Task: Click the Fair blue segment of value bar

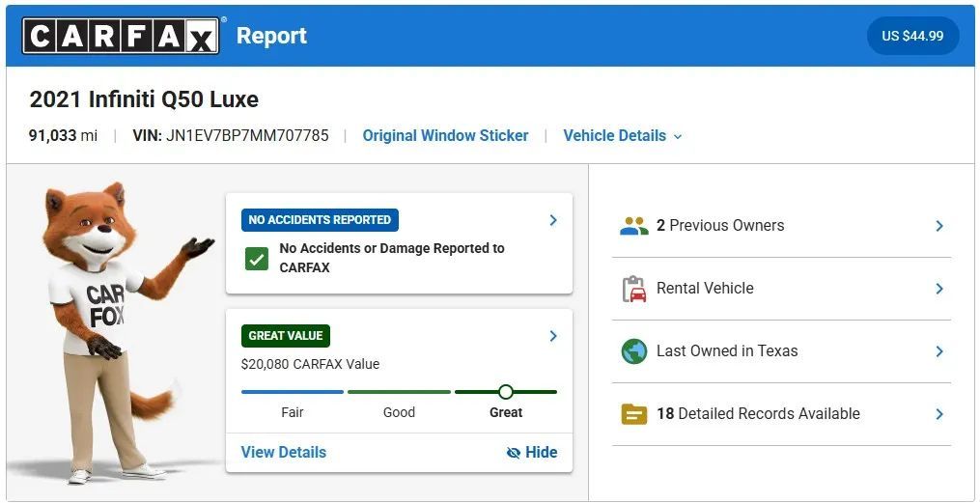Action: click(x=293, y=392)
